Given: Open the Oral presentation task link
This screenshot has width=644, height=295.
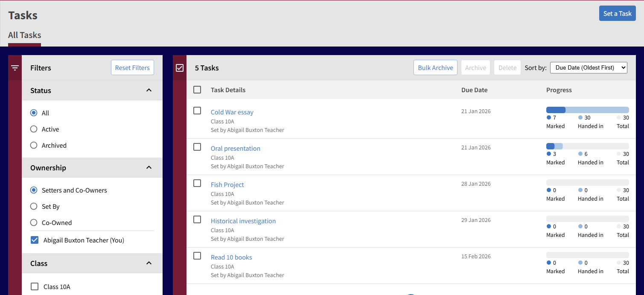Looking at the screenshot, I should tap(236, 149).
